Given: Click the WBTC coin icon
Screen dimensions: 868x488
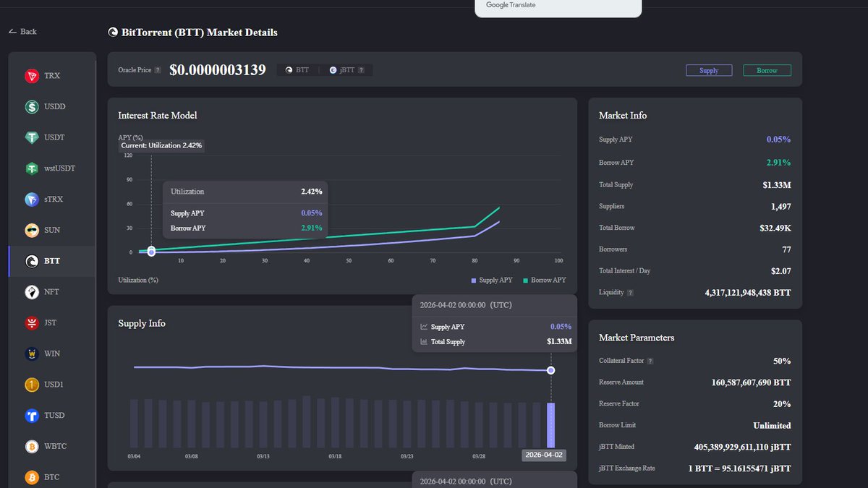Looking at the screenshot, I should (32, 447).
